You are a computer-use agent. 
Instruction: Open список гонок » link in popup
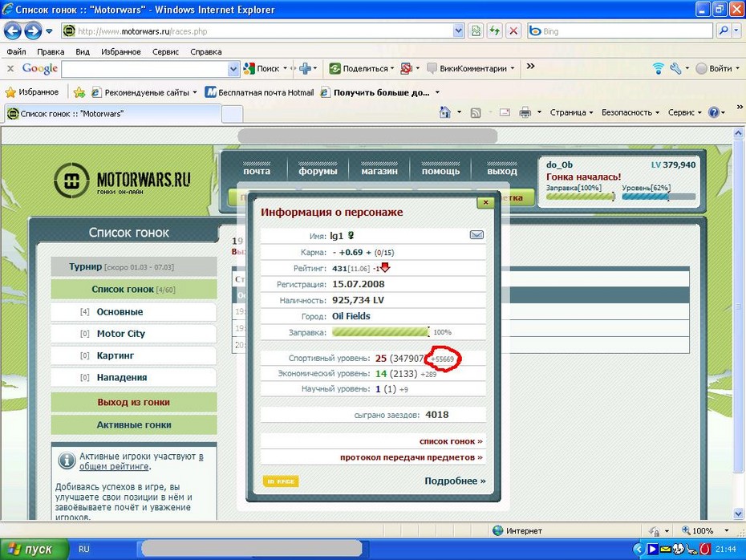click(451, 441)
